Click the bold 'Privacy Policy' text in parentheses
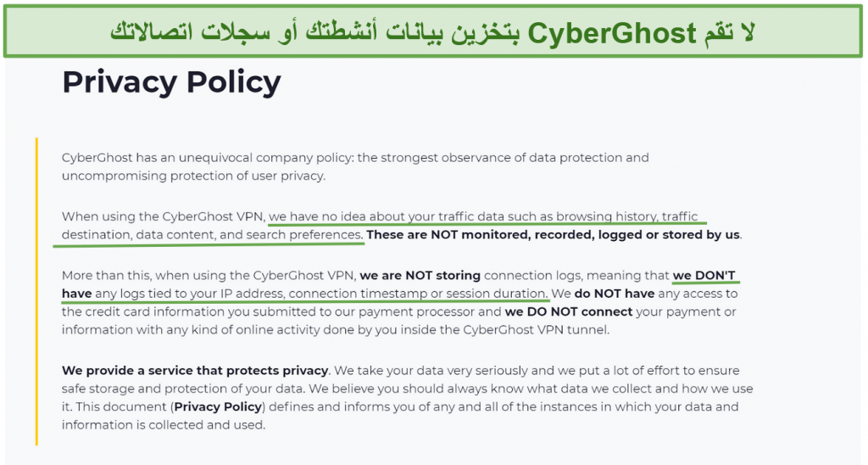 coord(218,406)
